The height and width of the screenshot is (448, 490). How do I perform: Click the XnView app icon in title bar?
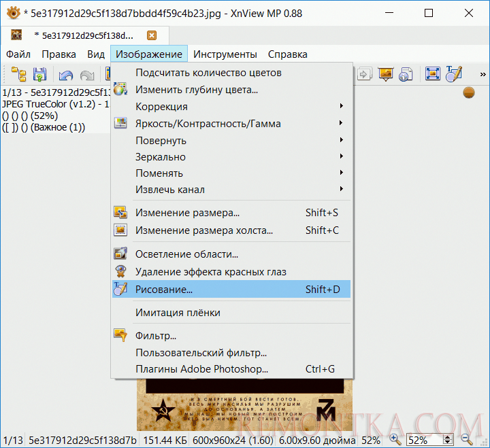pyautogui.click(x=14, y=13)
